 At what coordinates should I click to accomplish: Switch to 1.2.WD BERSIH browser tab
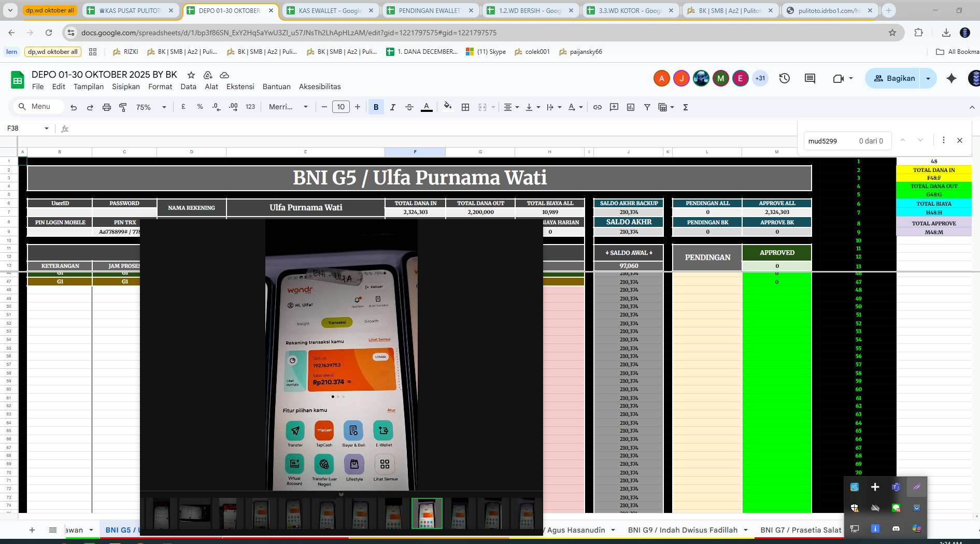point(531,10)
